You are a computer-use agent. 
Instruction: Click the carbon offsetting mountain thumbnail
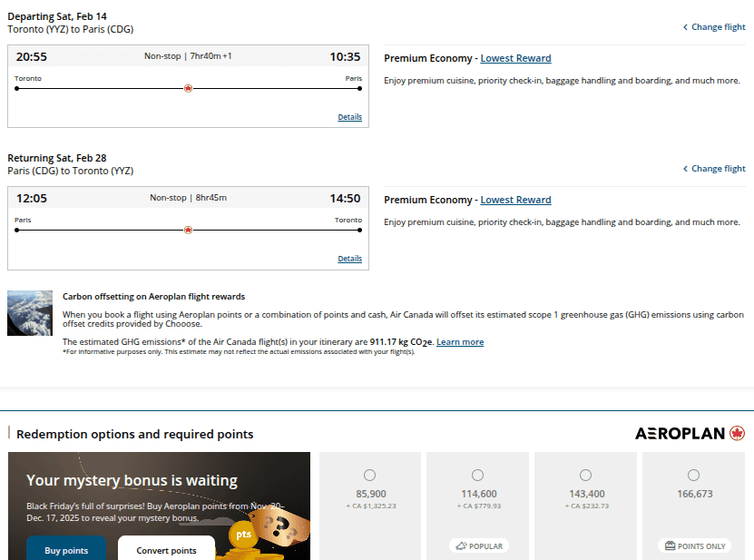tap(30, 313)
